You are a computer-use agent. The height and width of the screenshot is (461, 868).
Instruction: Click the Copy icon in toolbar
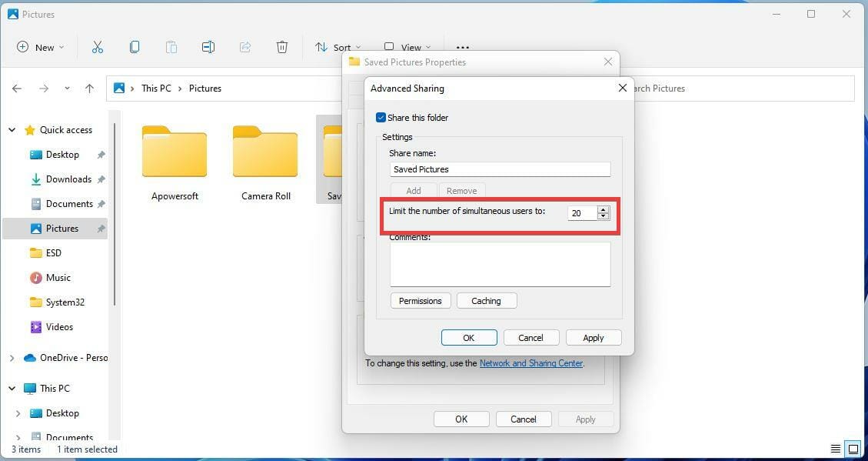135,47
